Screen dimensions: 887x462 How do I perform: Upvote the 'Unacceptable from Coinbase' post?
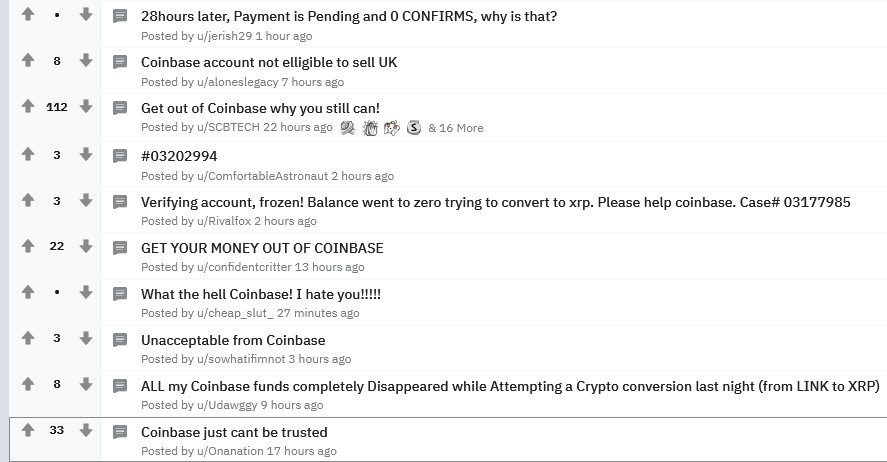pos(28,339)
